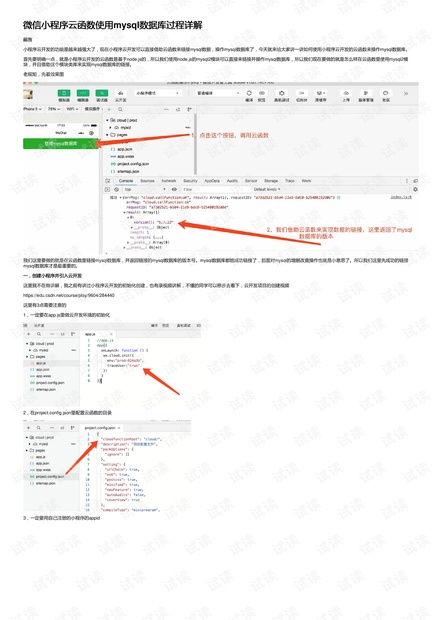The height and width of the screenshot is (620, 440).
Task: Select sitemap.json in third screenshot file tree
Action: click(43, 483)
